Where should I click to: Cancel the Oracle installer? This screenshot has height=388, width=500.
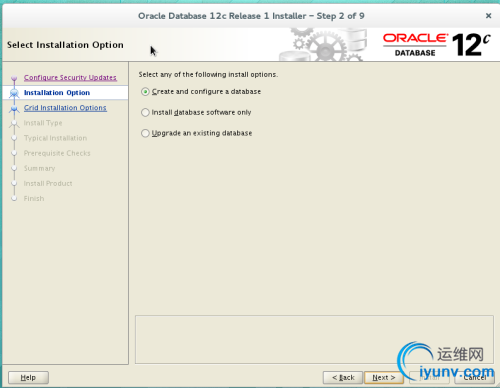click(x=474, y=377)
